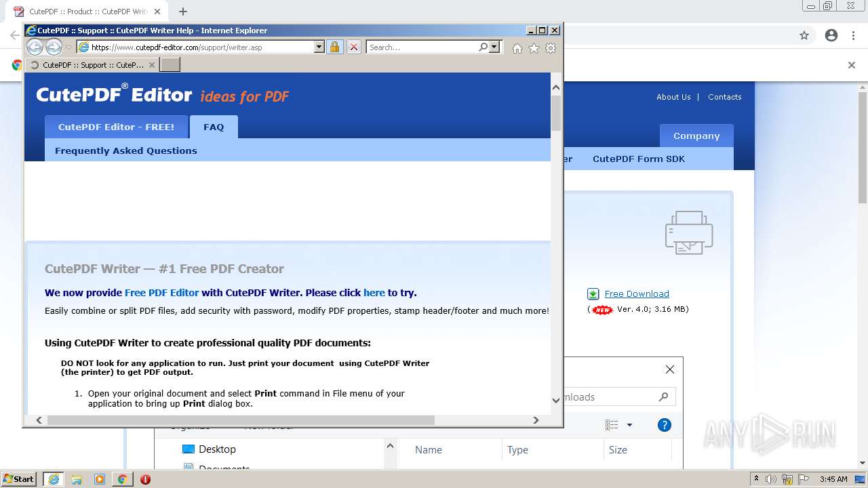Select the Company tab
Image resolution: width=868 pixels, height=488 pixels.
click(x=696, y=136)
